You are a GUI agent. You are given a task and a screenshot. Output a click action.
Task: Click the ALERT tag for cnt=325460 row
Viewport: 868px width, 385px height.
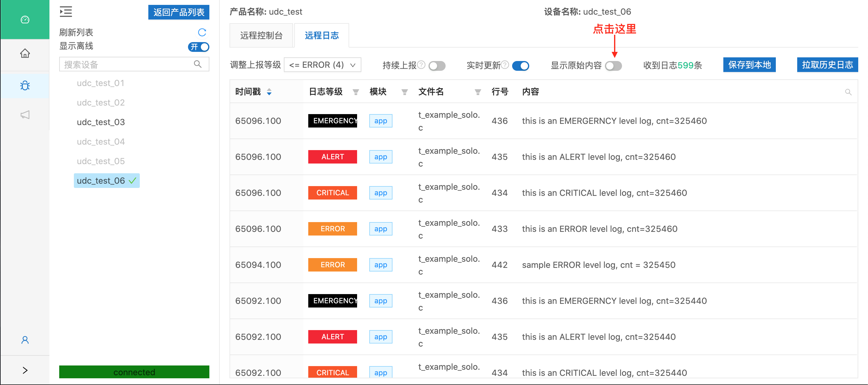(333, 157)
